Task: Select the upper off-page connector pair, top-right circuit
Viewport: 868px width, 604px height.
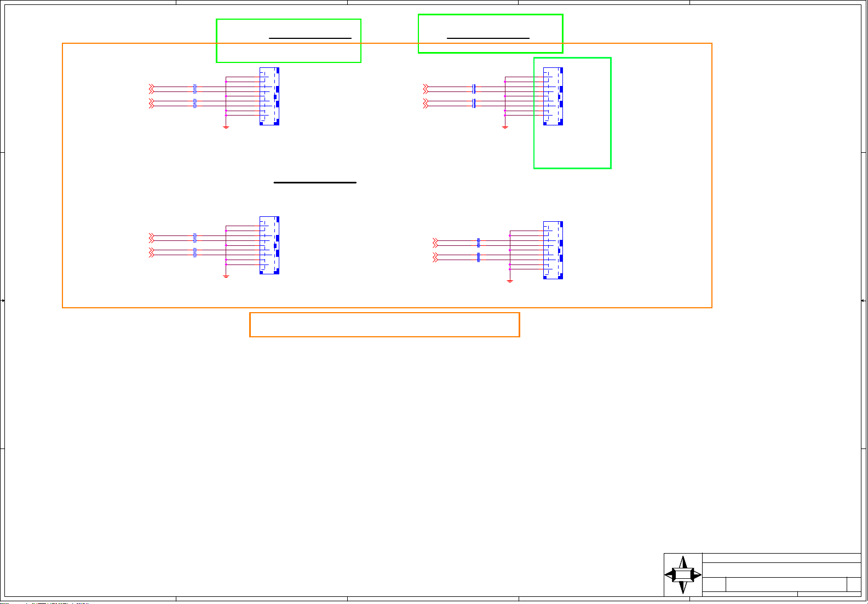Action: [x=426, y=89]
